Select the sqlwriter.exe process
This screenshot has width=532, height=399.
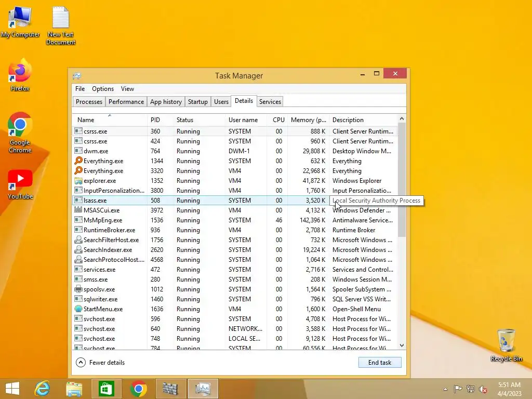(x=235, y=299)
